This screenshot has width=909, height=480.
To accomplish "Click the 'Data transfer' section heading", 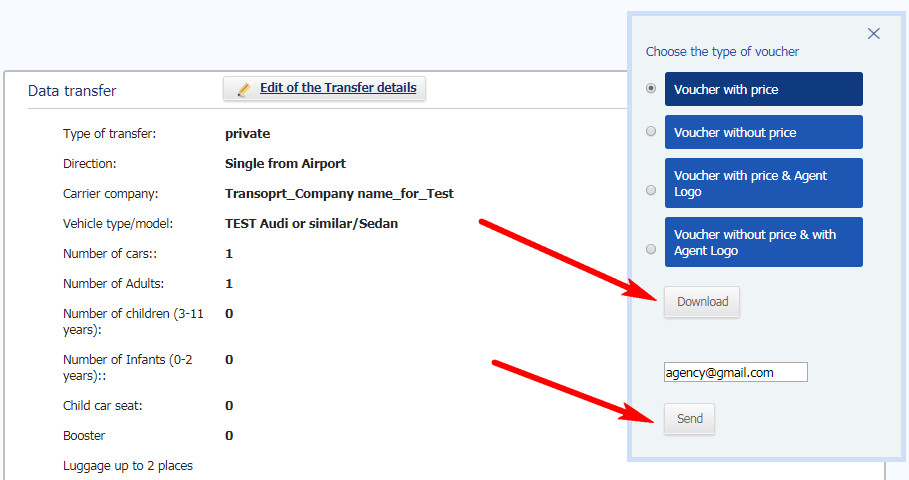I will [72, 90].
